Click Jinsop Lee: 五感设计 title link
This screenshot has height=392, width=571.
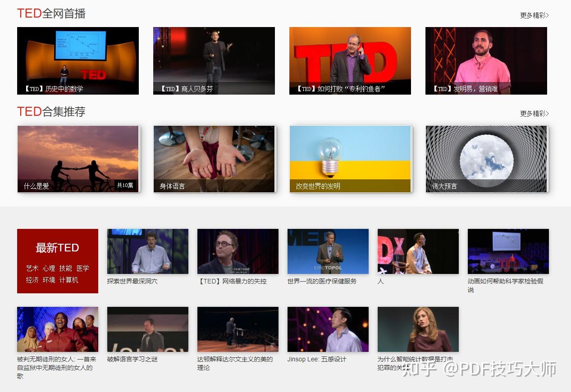coord(317,359)
